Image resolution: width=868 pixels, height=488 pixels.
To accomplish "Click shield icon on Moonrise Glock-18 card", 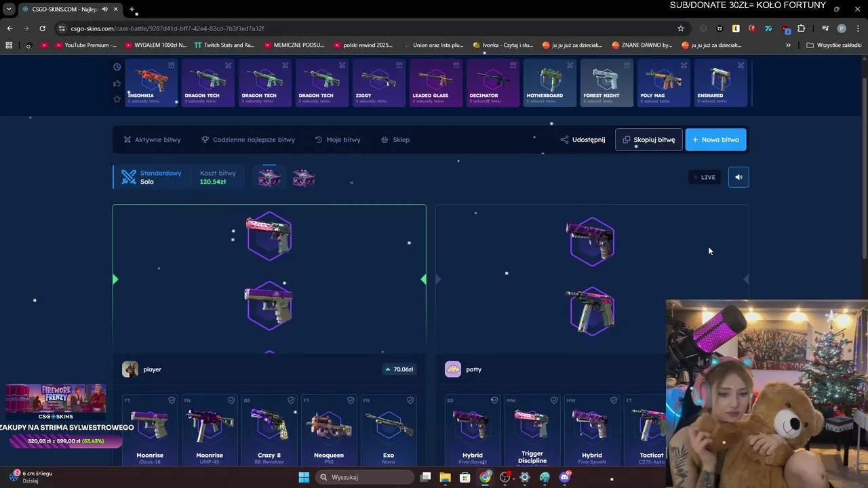I will (x=172, y=401).
